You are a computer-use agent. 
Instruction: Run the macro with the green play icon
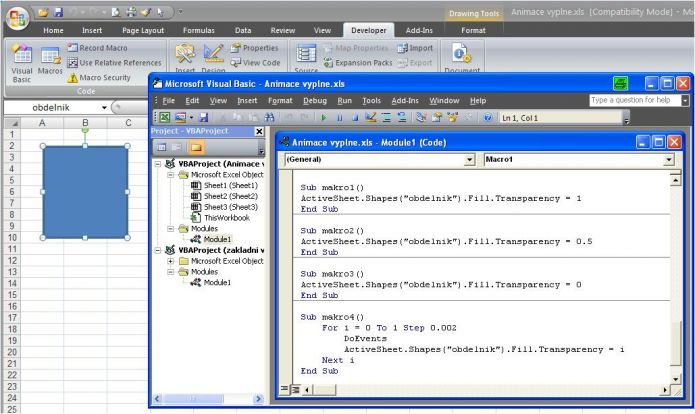click(x=324, y=117)
